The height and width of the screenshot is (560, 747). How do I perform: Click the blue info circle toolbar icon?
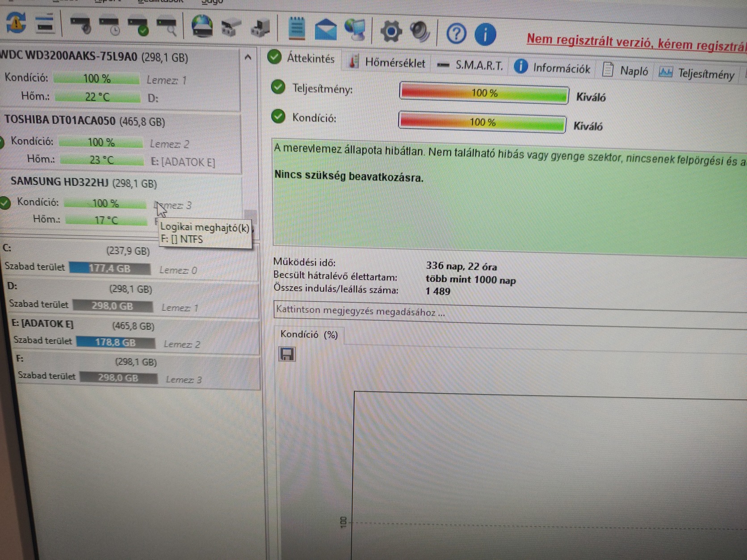485,34
